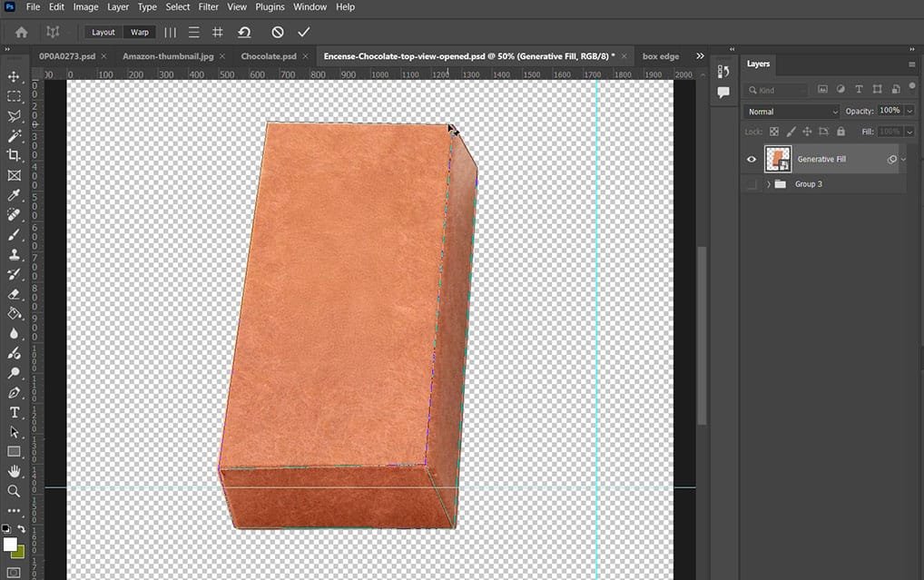Select the Clone Stamp tool
The width and height of the screenshot is (924, 580).
coord(14,254)
